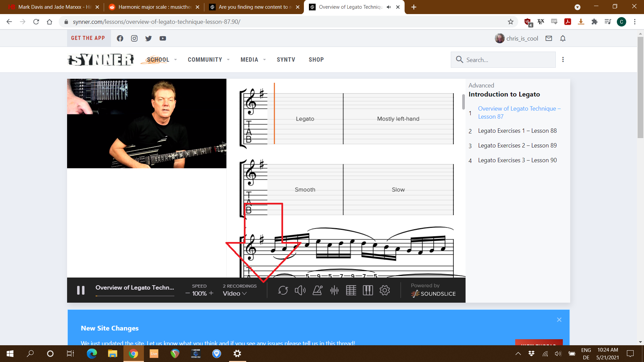This screenshot has width=644, height=362.
Task: Click the lesson playback progress bar
Action: tap(135, 296)
